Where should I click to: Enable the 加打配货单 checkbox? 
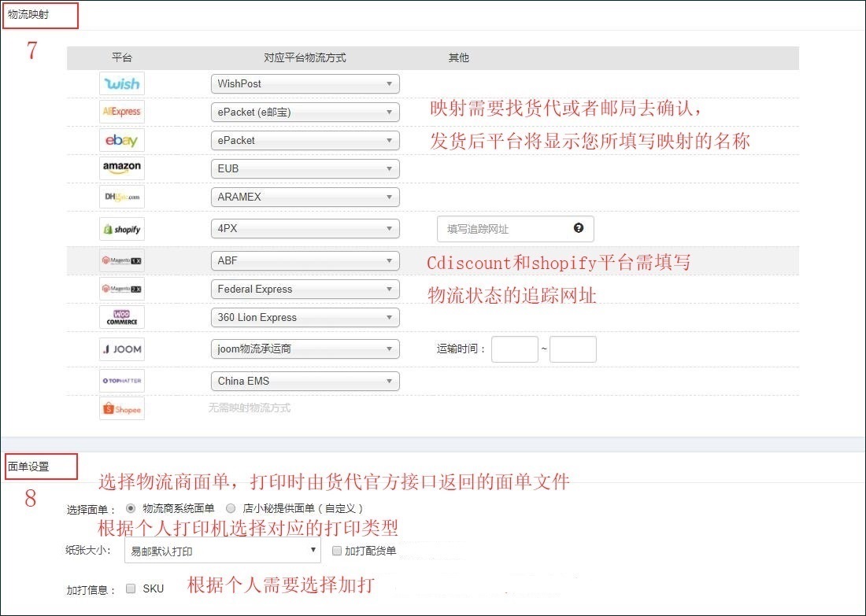336,551
